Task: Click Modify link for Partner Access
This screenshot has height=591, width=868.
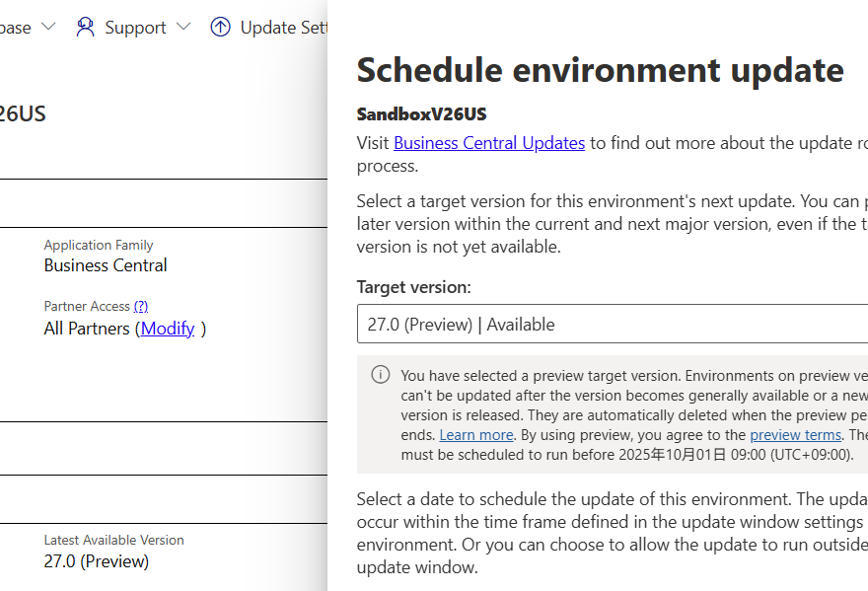Action: (168, 329)
